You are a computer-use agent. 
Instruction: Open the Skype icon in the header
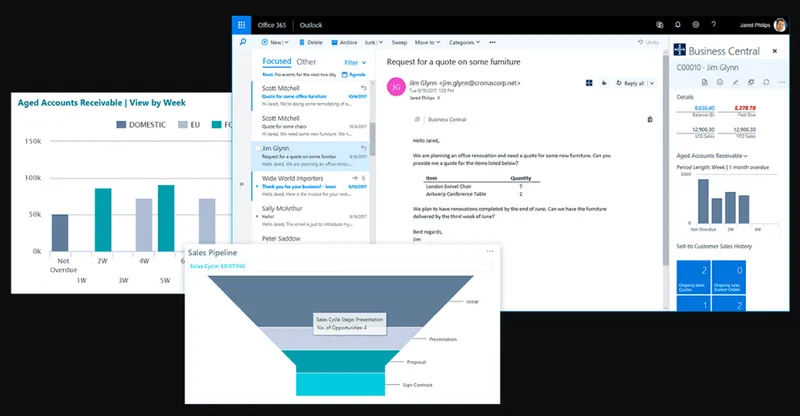pos(660,25)
